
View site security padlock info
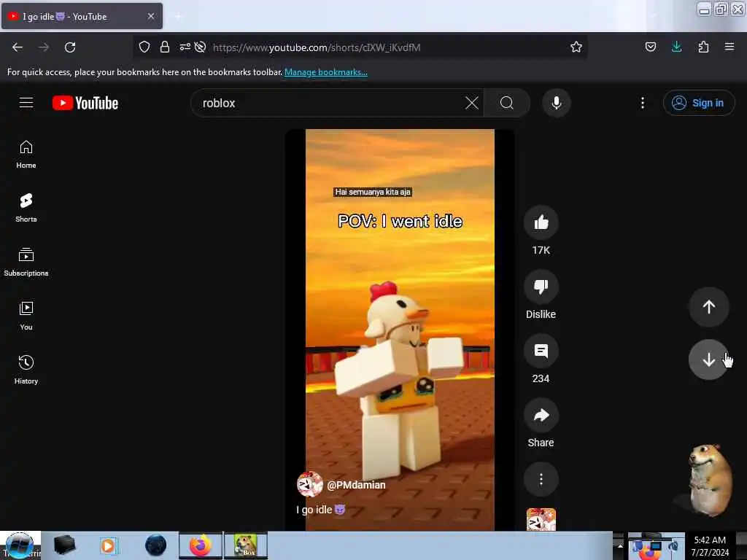[x=164, y=47]
